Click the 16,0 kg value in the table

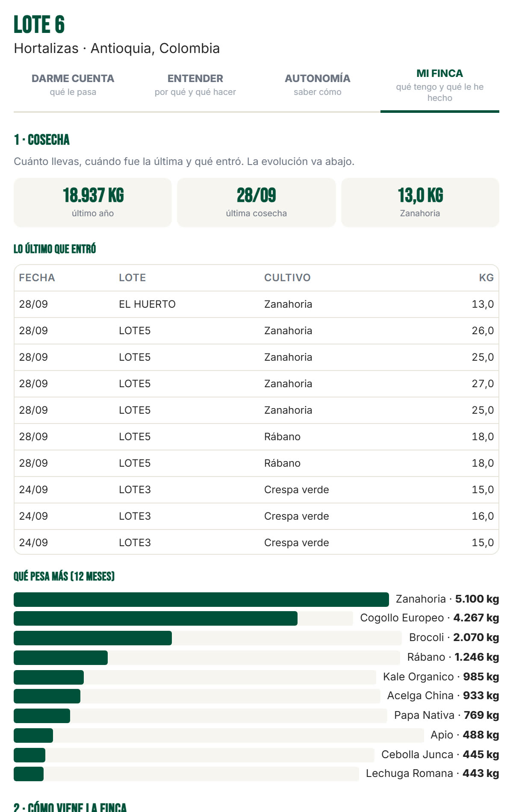click(483, 516)
